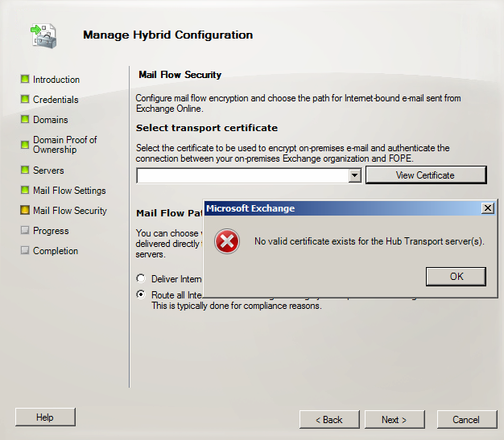Select the Introduction step label
The image size is (504, 440).
(56, 80)
